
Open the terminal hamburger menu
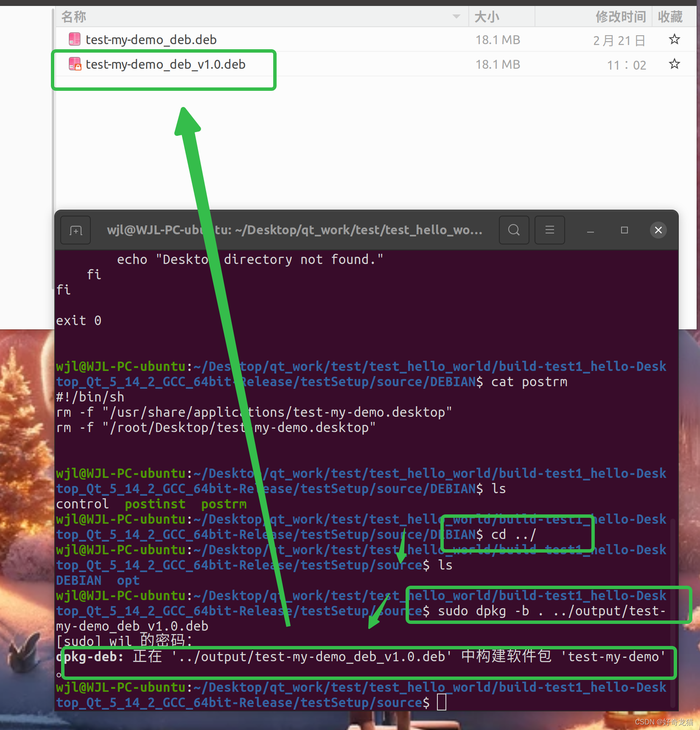[x=549, y=230]
